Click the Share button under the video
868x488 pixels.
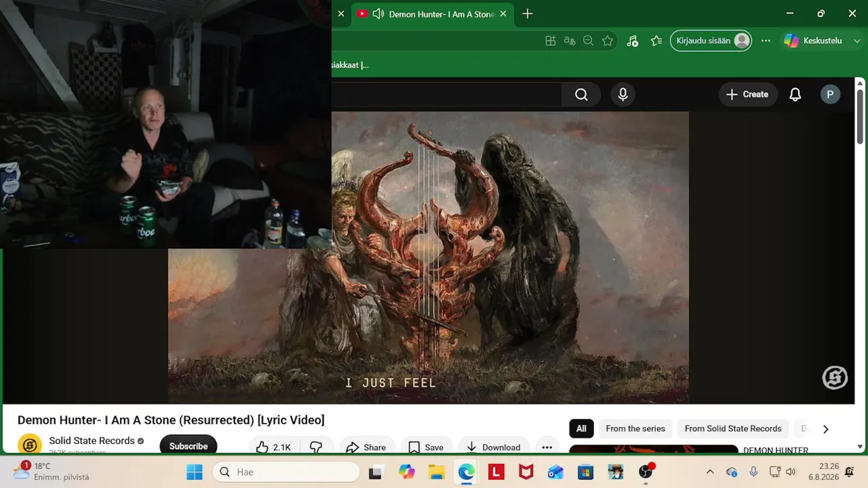[x=366, y=447]
